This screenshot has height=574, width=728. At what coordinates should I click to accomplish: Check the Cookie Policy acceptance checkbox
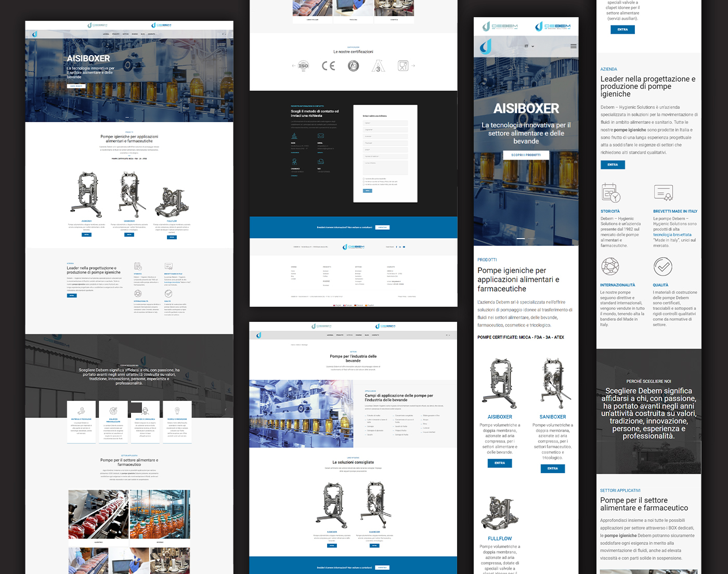[363, 184]
